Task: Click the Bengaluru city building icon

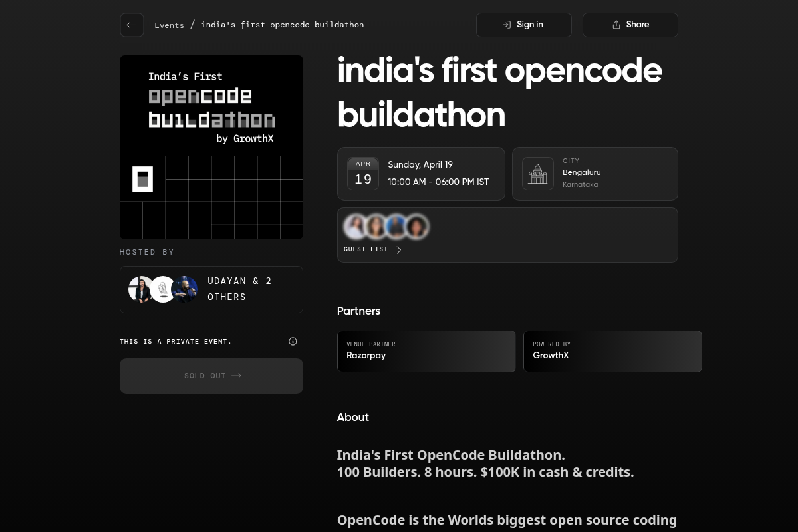Action: [x=537, y=174]
